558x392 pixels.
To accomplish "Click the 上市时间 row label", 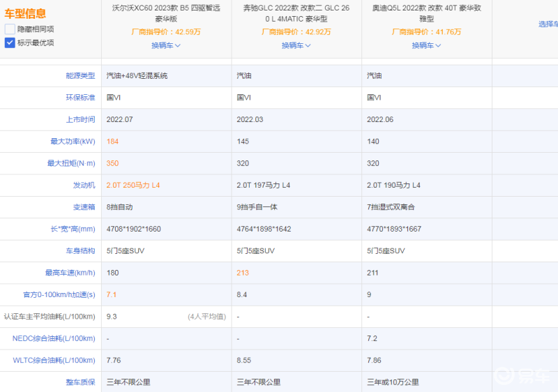I will (80, 119).
